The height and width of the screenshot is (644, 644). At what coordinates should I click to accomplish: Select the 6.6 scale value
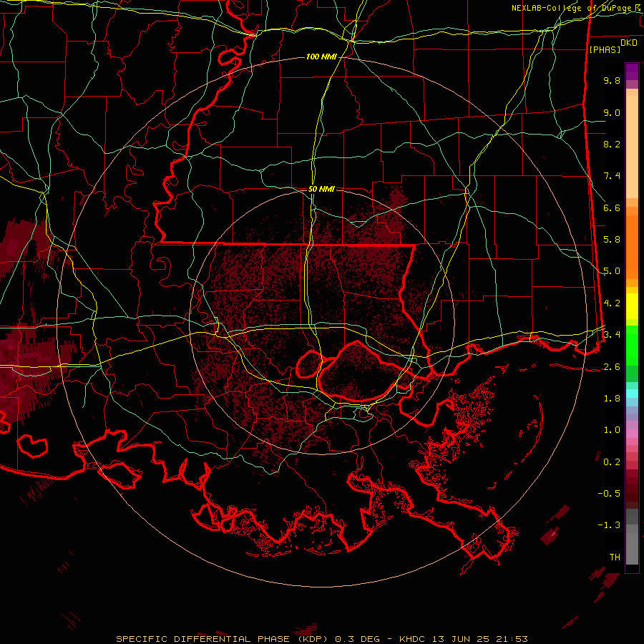pyautogui.click(x=612, y=208)
